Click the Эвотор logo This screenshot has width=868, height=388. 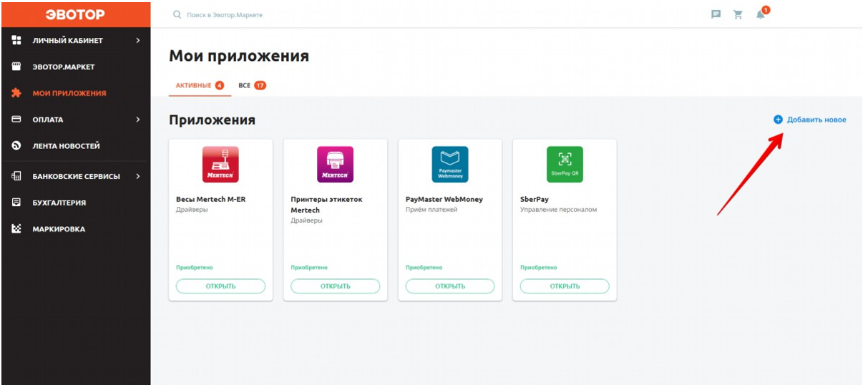(x=75, y=14)
